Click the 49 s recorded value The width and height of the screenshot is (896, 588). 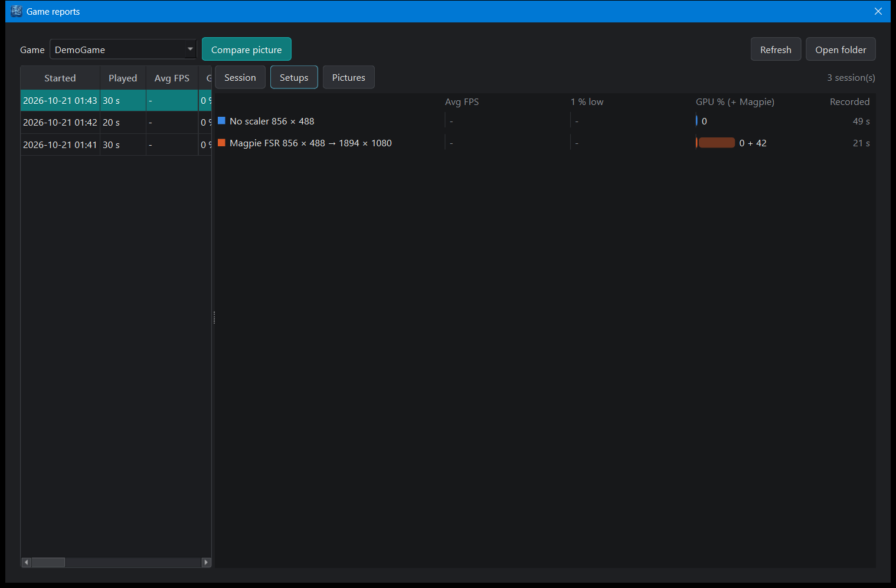pos(861,121)
